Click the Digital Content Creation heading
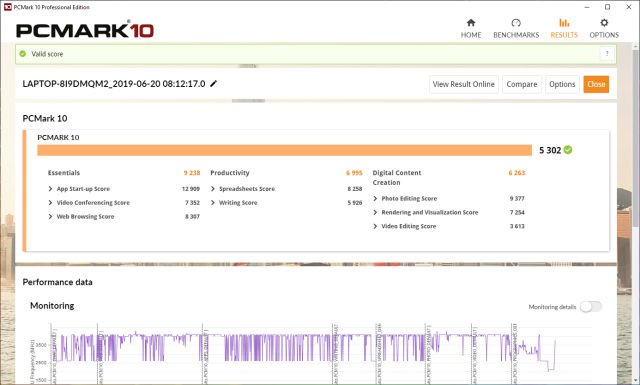The image size is (640, 385). (397, 178)
